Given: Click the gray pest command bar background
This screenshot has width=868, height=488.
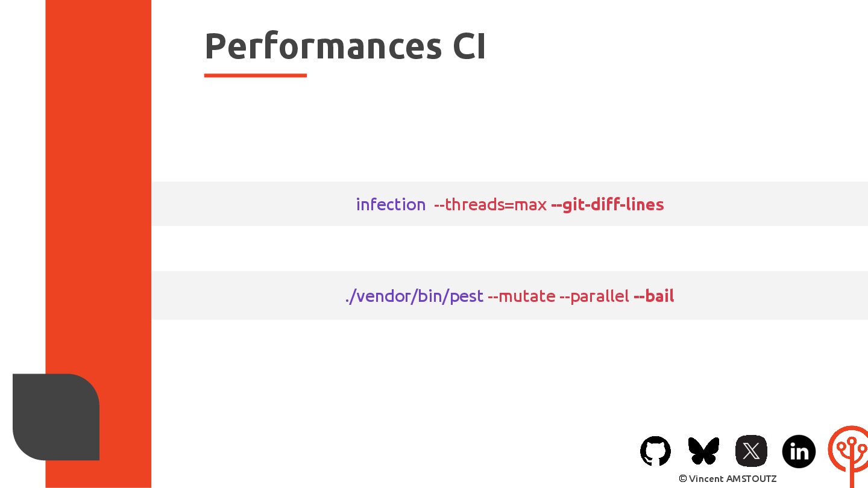Looking at the screenshot, I should [x=241, y=296].
